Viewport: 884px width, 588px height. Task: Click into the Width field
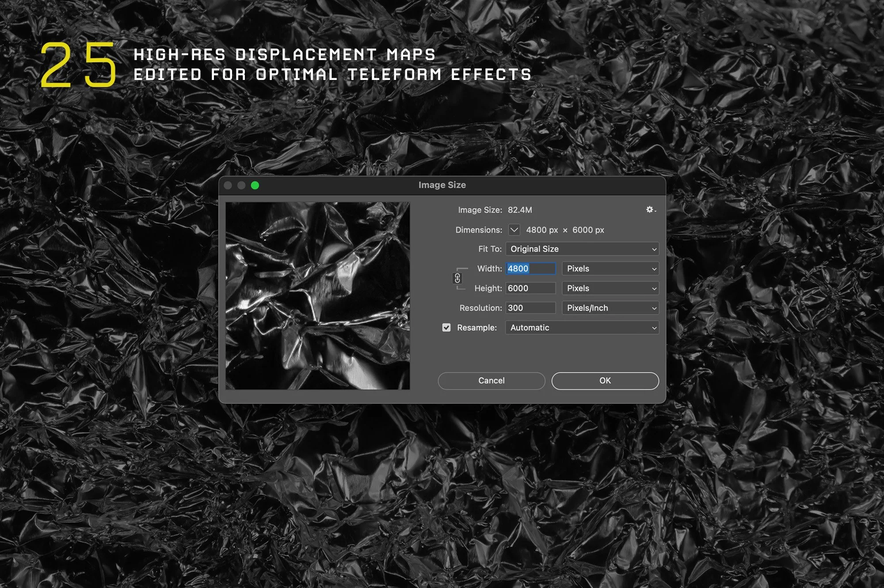click(x=530, y=269)
